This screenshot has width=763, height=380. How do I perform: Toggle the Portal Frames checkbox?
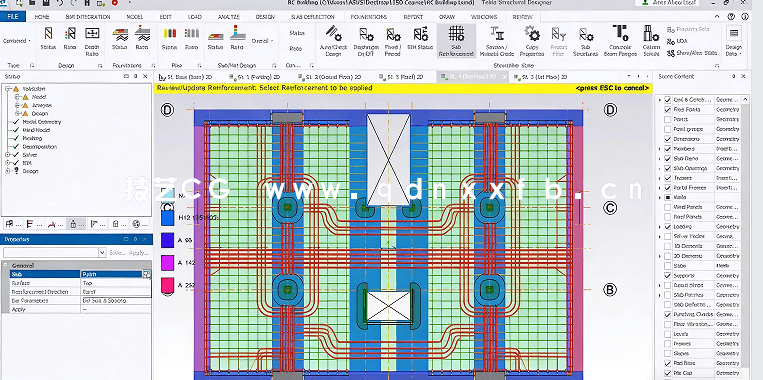(668, 187)
